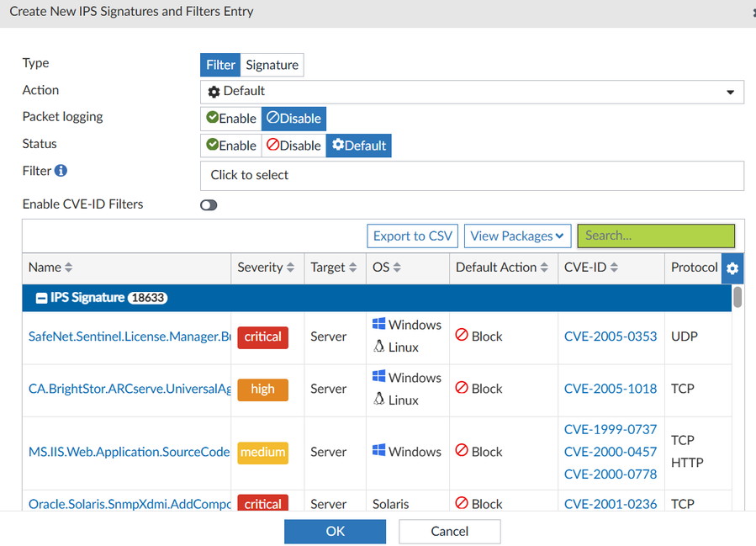
Task: Click the Block icon in MS.IIS row
Action: tap(462, 450)
